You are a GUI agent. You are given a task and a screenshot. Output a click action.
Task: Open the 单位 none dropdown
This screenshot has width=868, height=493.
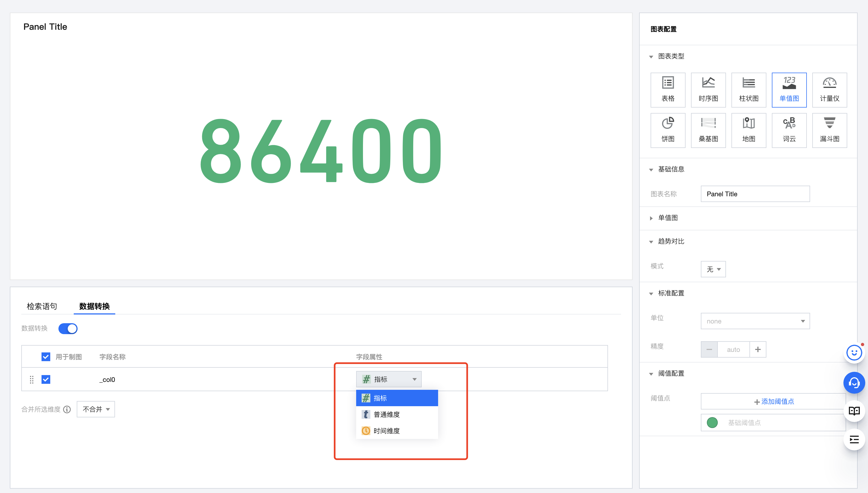pos(755,321)
